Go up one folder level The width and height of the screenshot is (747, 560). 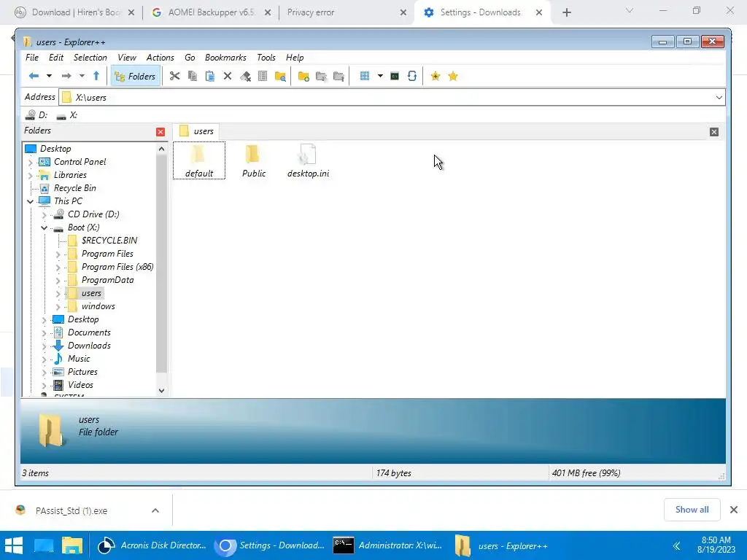click(x=96, y=76)
